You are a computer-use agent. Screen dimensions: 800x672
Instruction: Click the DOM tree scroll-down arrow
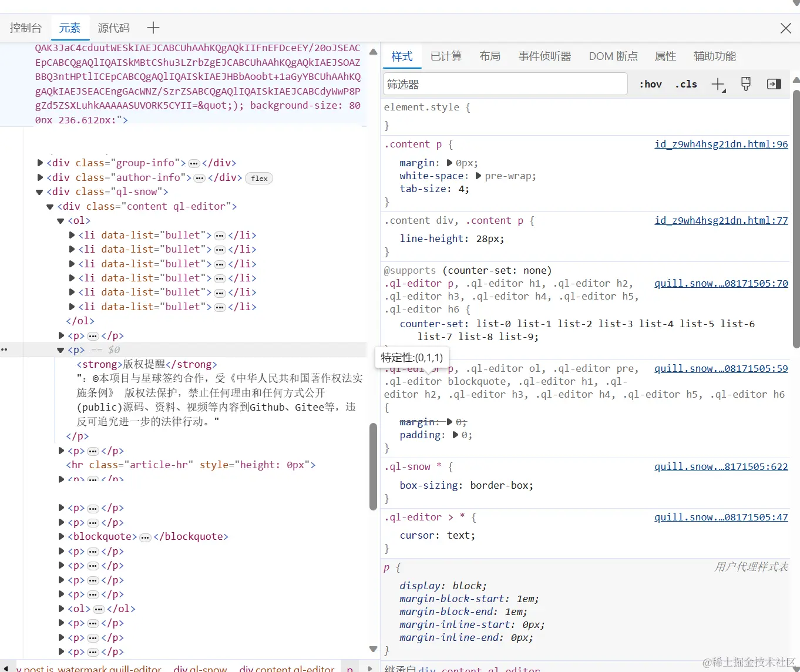click(373, 649)
